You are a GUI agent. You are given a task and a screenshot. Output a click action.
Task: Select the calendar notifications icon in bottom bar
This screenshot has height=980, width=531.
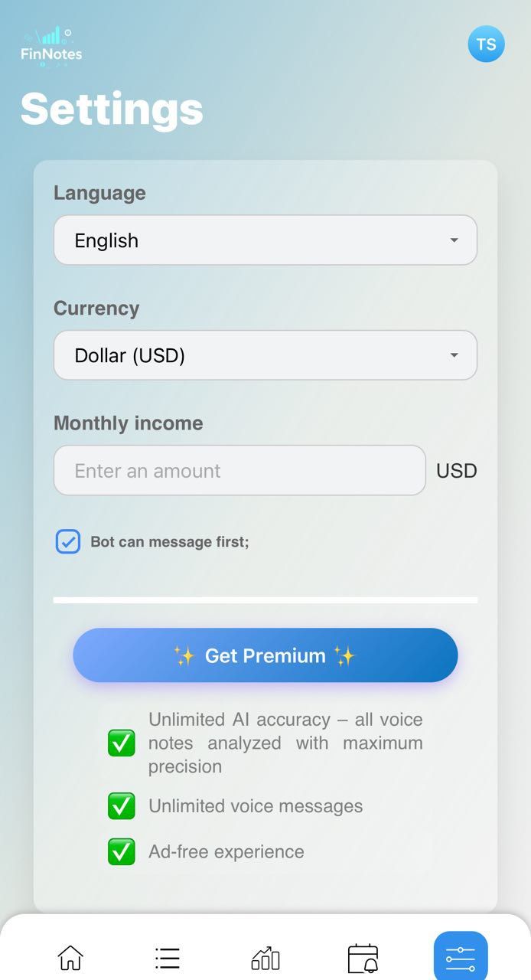(x=363, y=956)
